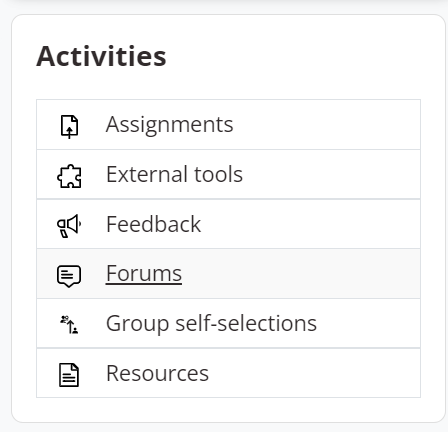The height and width of the screenshot is (432, 448).
Task: Click the Assignments upload-file icon
Action: tap(69, 126)
